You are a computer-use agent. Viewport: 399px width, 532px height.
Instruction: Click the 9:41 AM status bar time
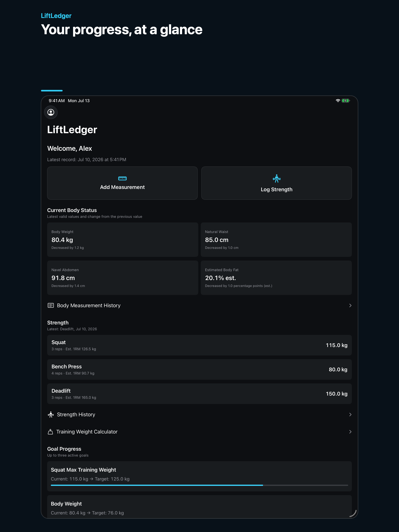pos(56,101)
